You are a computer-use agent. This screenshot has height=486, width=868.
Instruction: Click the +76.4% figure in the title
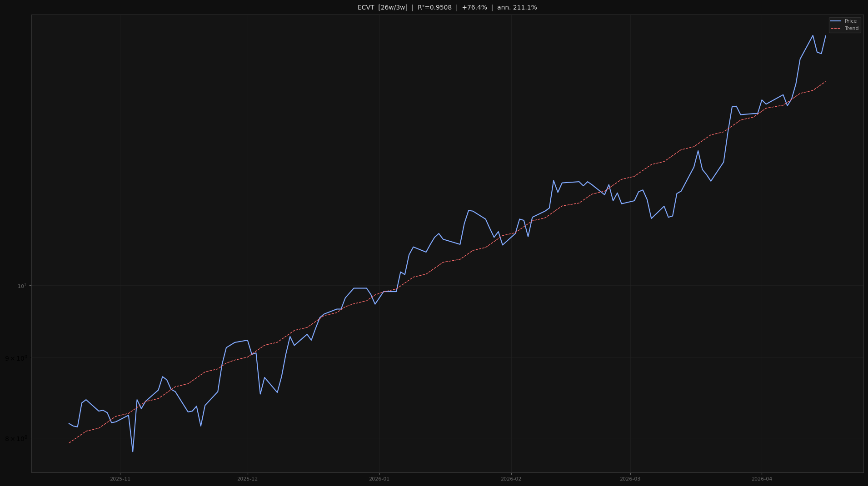(474, 7)
